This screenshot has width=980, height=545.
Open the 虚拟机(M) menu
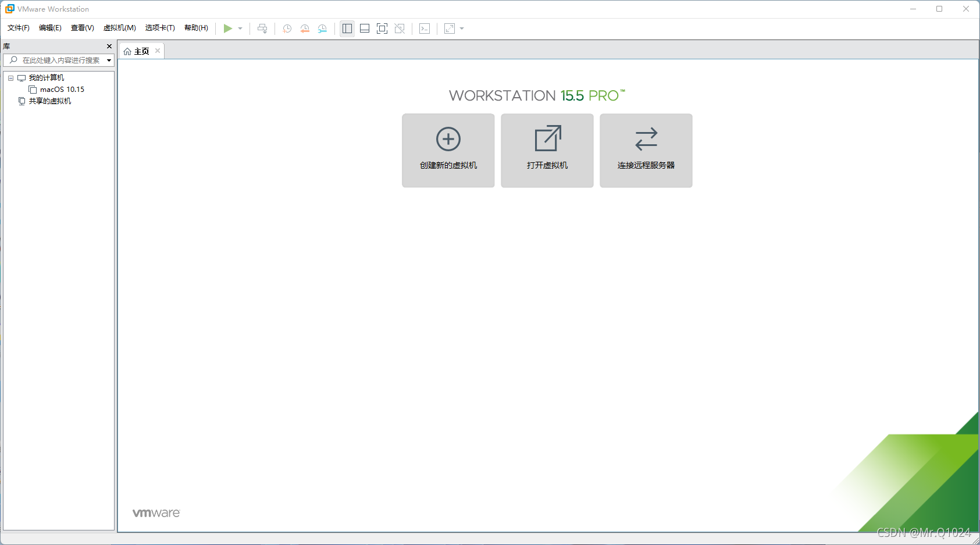point(120,28)
